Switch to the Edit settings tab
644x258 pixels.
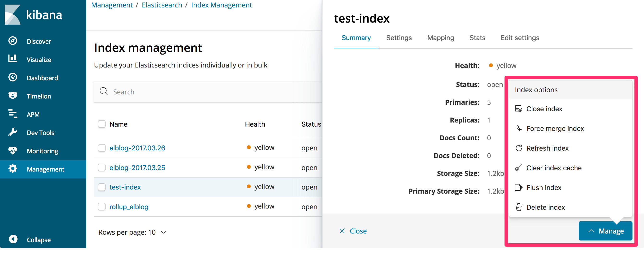(520, 38)
